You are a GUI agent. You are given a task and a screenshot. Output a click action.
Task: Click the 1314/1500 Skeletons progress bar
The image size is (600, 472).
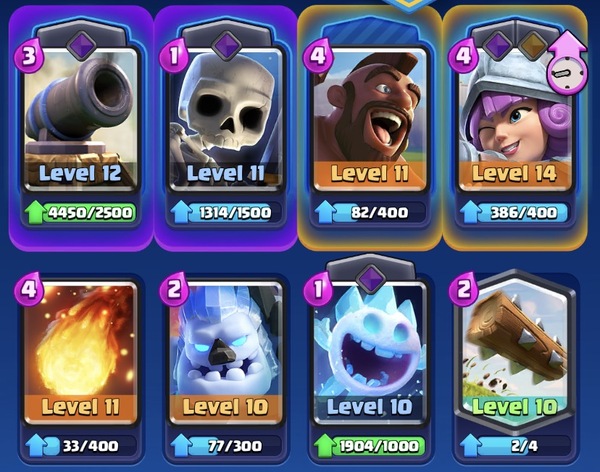pos(234,213)
